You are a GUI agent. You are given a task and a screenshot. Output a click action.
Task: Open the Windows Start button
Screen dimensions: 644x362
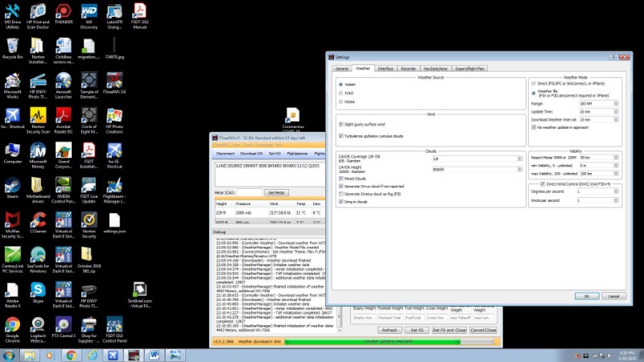(9, 355)
